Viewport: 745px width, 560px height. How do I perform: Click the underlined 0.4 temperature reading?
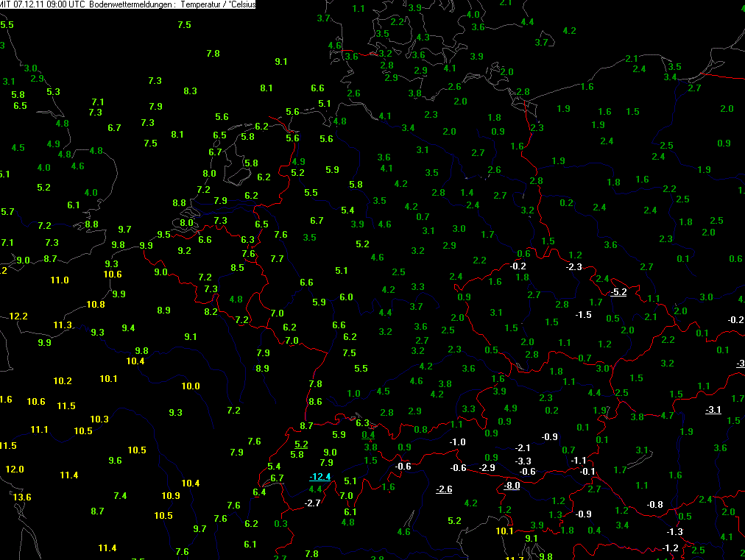tap(368, 434)
